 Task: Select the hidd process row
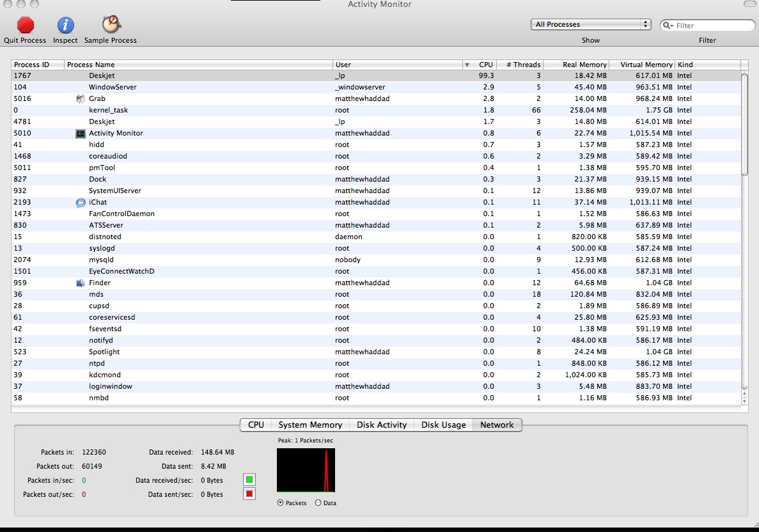tap(376, 145)
